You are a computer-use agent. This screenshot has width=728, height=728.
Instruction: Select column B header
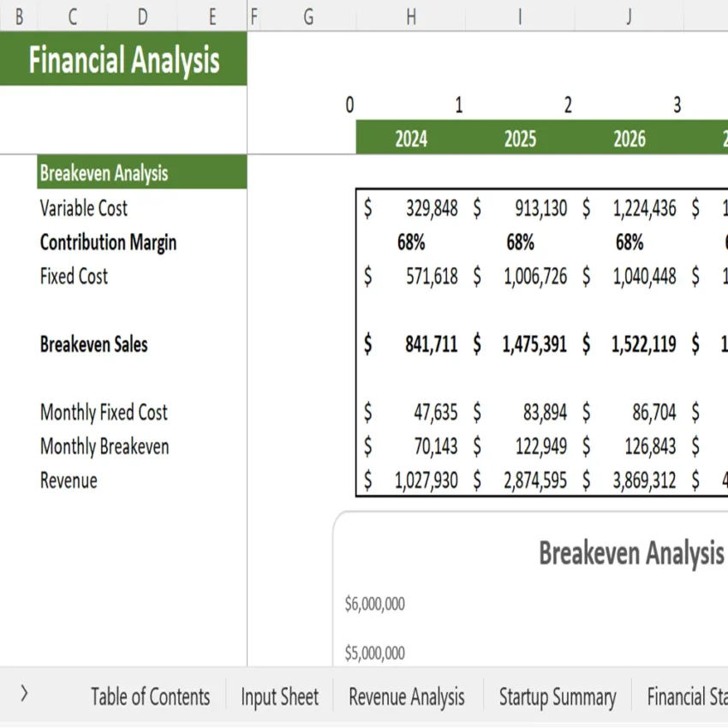[19, 15]
